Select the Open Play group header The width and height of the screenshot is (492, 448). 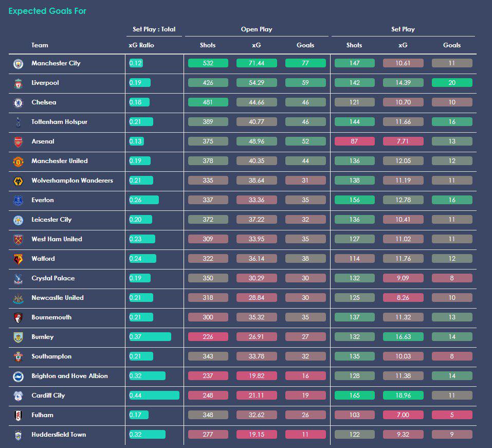click(x=257, y=29)
